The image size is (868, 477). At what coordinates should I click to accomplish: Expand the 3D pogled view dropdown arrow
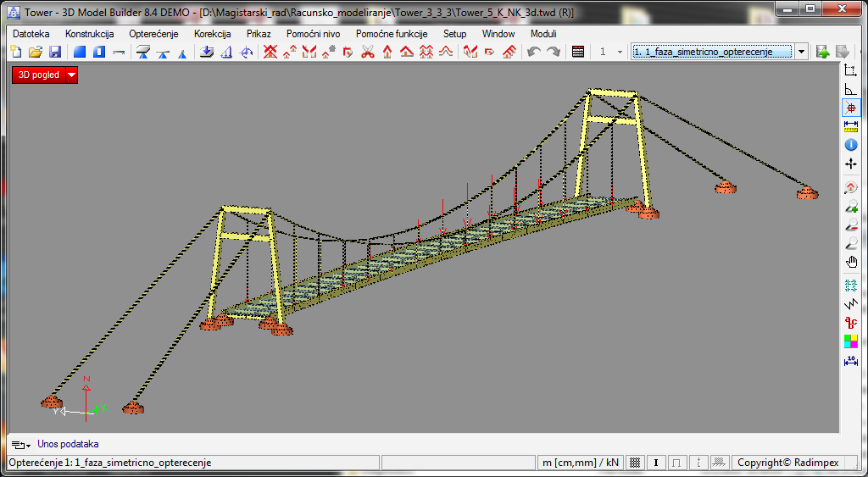[71, 75]
